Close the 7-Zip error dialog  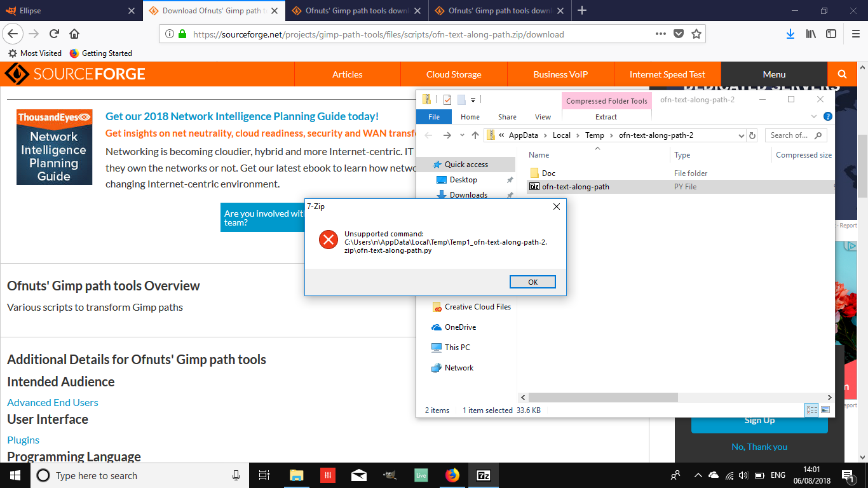pos(557,207)
